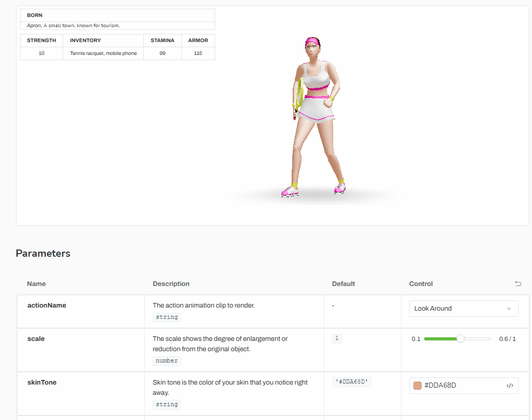The height and width of the screenshot is (420, 532).
Task: Reset controls using the undo arrow icon
Action: (518, 284)
